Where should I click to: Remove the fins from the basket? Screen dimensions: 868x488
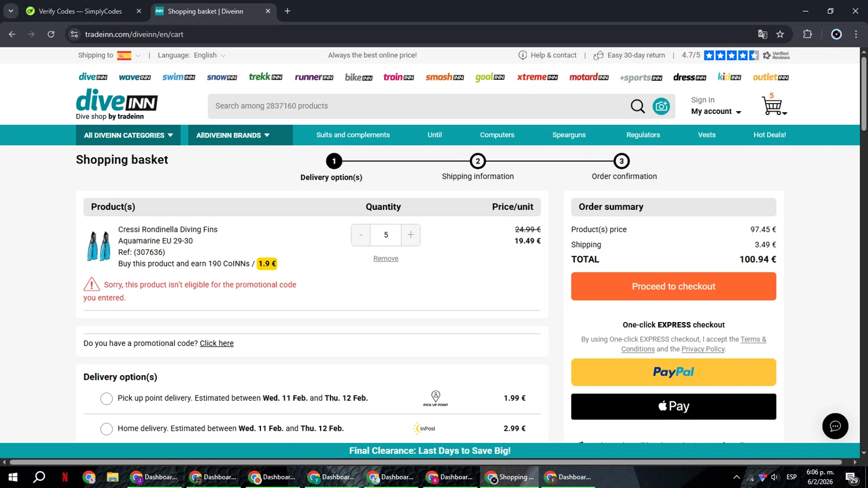(385, 258)
